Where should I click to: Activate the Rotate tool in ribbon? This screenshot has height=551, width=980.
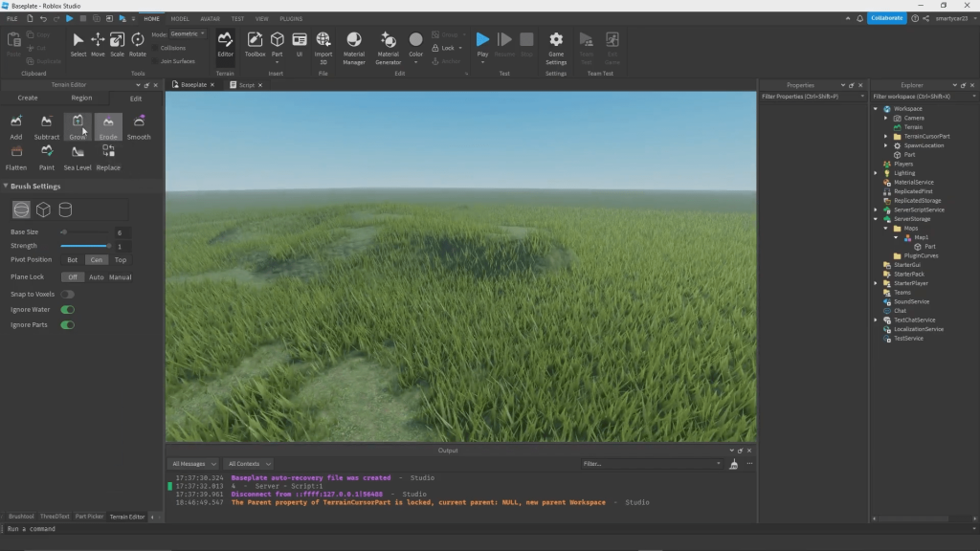[138, 45]
